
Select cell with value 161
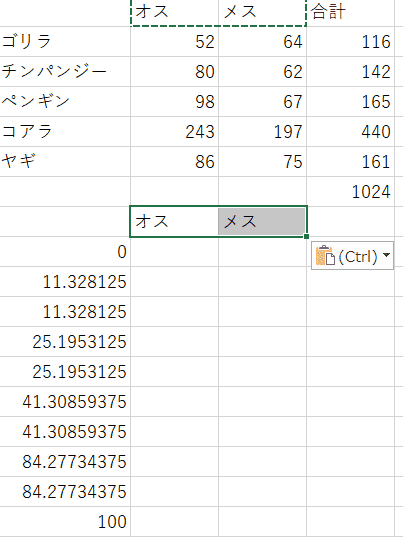[350, 162]
